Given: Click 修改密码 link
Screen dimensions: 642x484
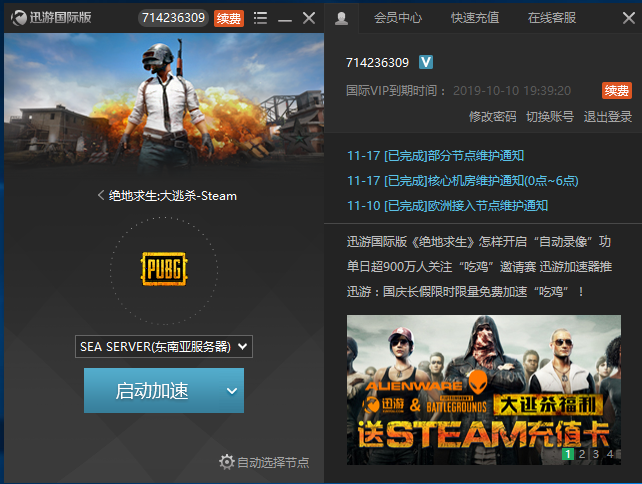Looking at the screenshot, I should click(x=493, y=117).
